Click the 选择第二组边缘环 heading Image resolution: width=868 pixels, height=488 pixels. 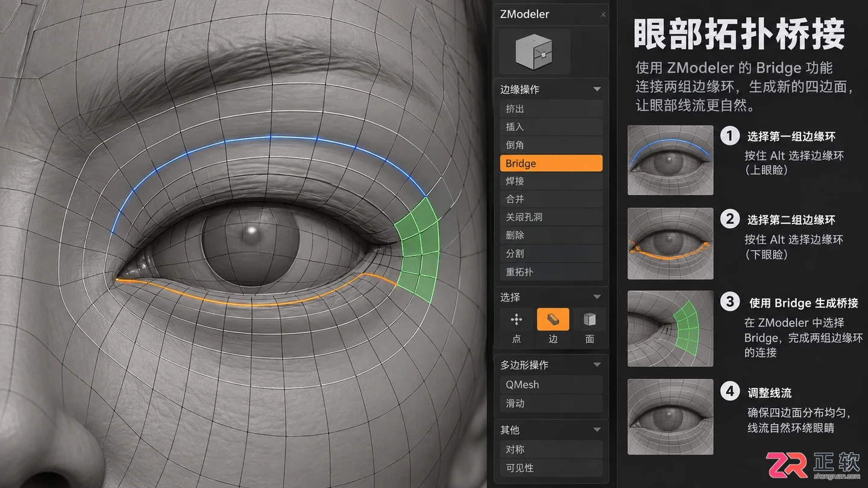[791, 220]
